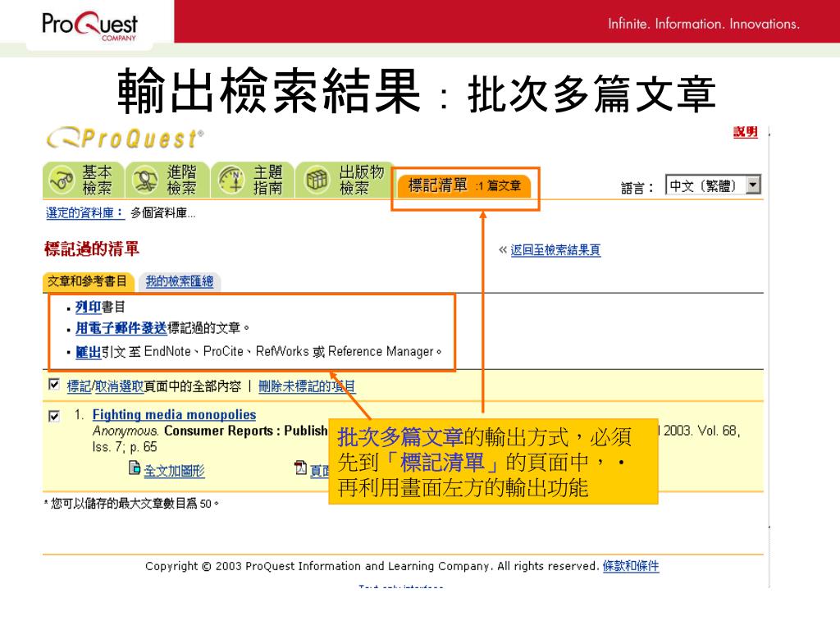
Task: Click the 用電子郵件發送 email link
Action: [x=121, y=328]
